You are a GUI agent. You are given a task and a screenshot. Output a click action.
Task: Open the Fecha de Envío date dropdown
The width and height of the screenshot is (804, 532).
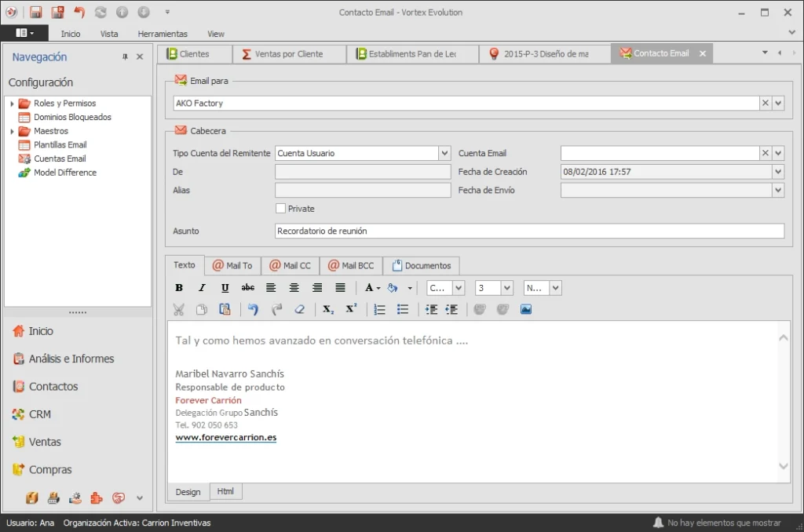click(778, 190)
